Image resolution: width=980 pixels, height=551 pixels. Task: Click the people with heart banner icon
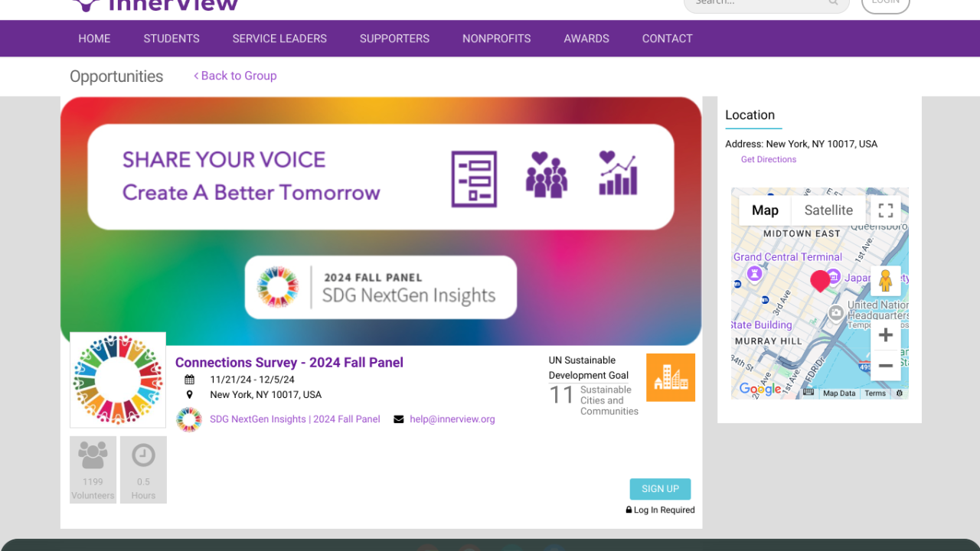[x=546, y=175]
